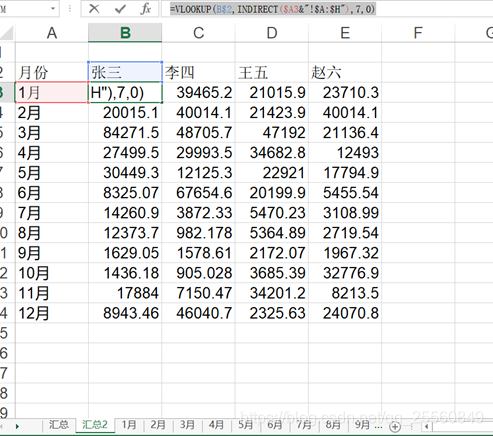The height and width of the screenshot is (436, 493).
Task: Select cell containing 20015.1
Action: (125, 112)
